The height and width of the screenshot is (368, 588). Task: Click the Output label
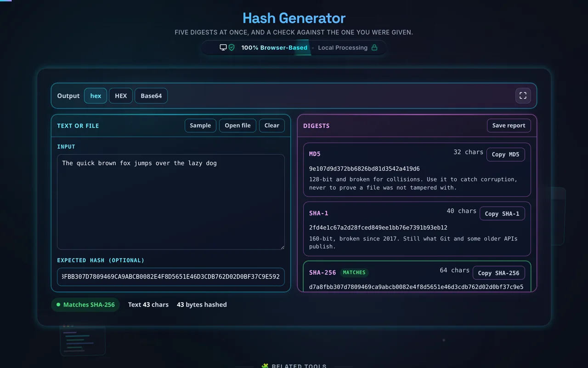tap(68, 96)
